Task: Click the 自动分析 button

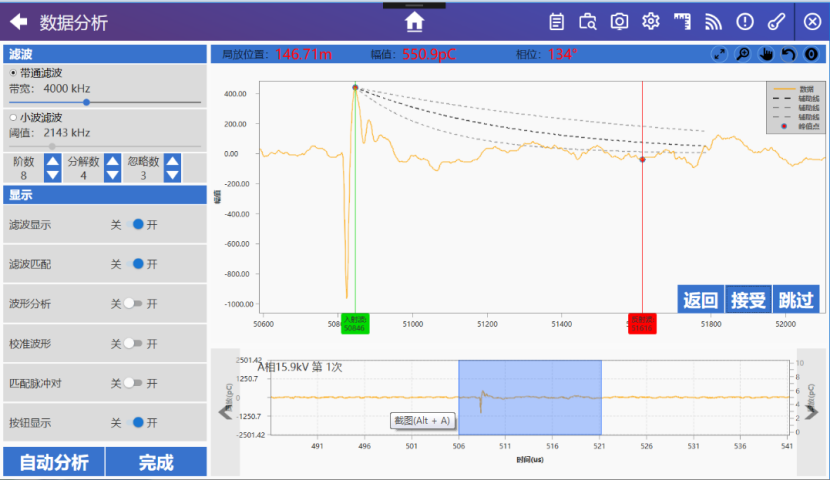Action: (54, 462)
